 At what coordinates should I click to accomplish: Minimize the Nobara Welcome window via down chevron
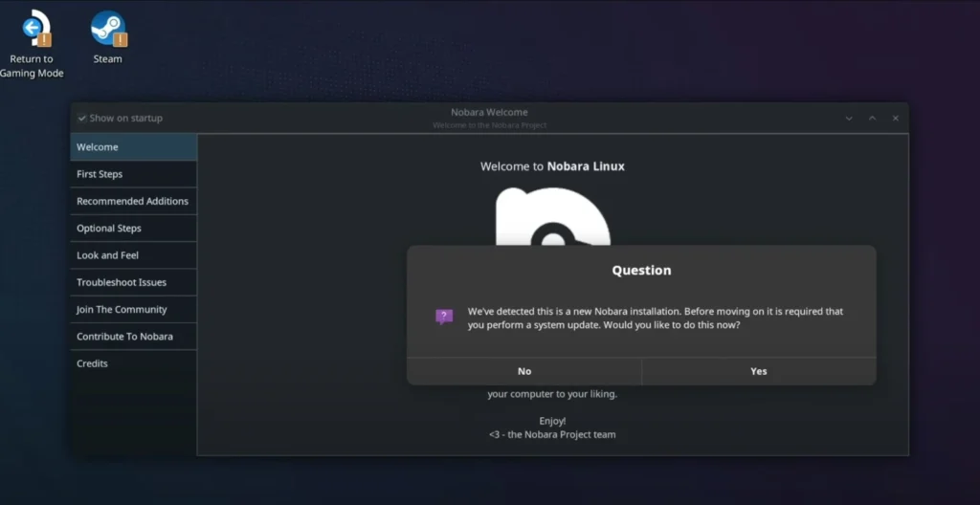tap(849, 119)
